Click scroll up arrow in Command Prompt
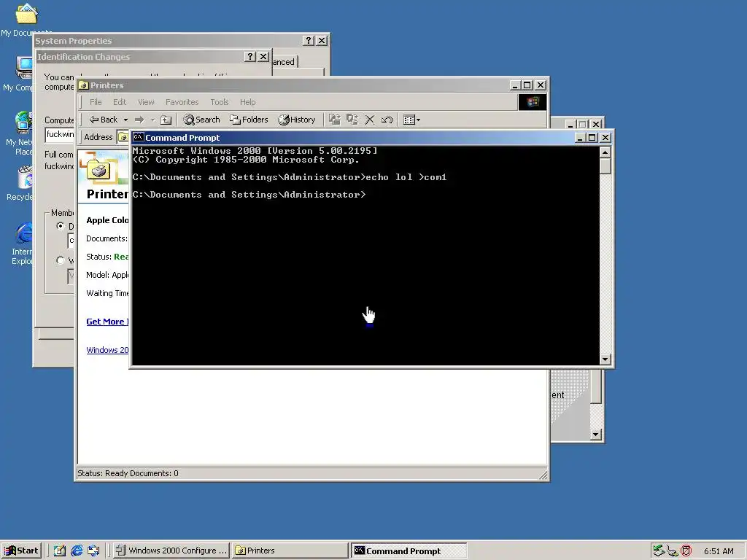Image resolution: width=747 pixels, height=560 pixels. pos(605,152)
